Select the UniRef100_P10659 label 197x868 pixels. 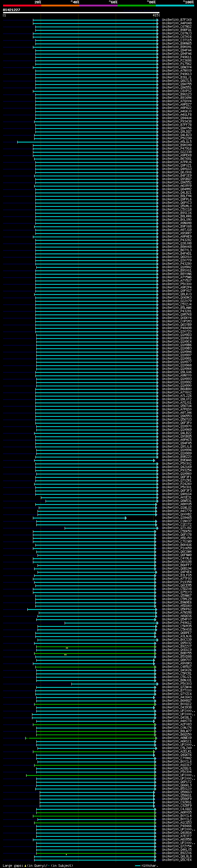click(x=177, y=548)
